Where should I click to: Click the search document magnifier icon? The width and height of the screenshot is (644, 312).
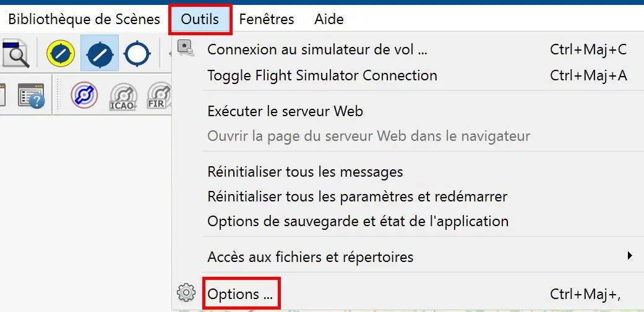pyautogui.click(x=15, y=54)
